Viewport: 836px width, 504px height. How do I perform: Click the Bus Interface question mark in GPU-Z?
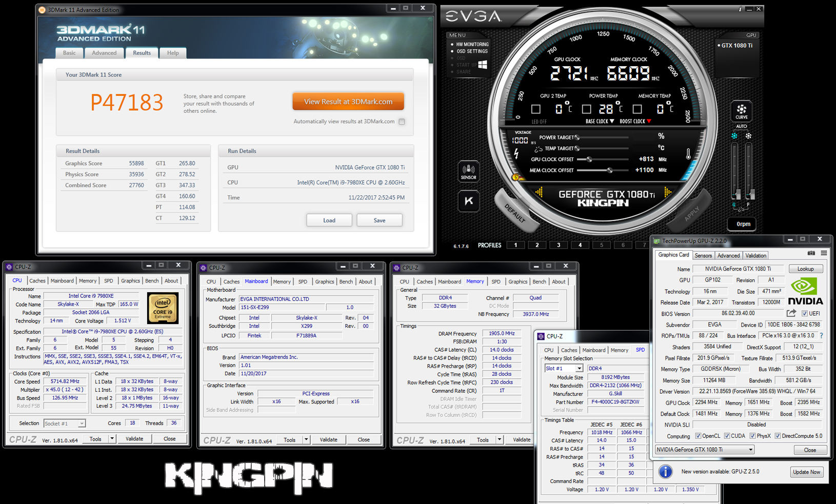(821, 336)
